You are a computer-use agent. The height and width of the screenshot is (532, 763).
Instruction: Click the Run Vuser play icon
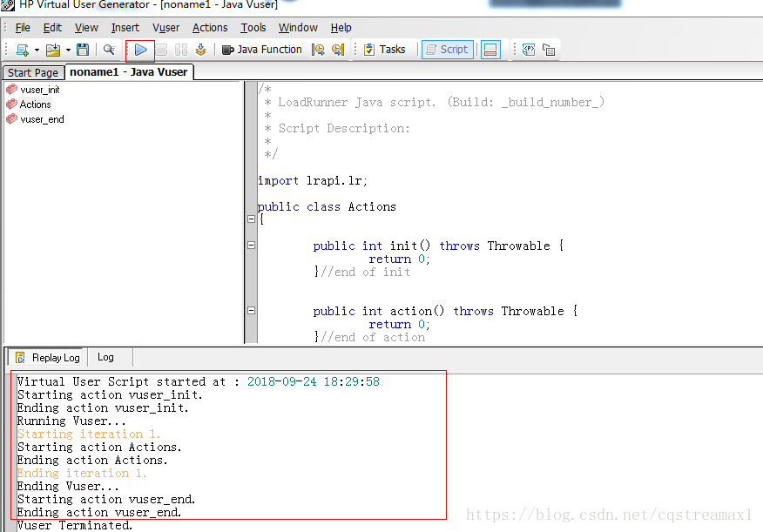click(x=140, y=50)
